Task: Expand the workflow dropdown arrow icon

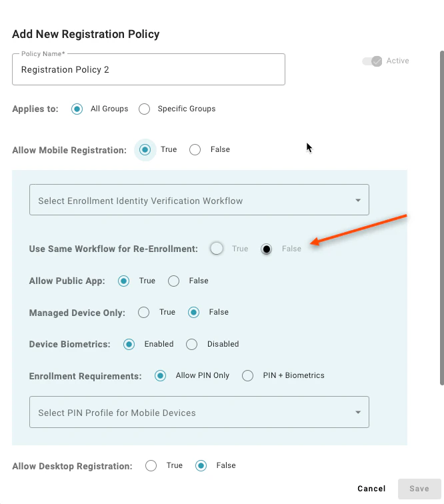Action: click(x=358, y=200)
